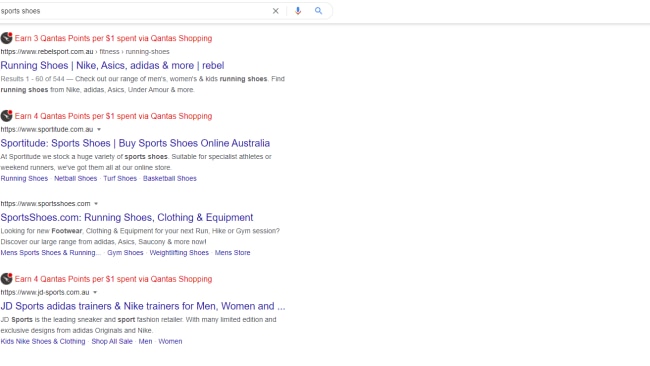This screenshot has width=650, height=366.
Task: Open 'Sportitude: Sports Shoes | Buy Sports Shoes Online Australia'
Action: (x=135, y=143)
